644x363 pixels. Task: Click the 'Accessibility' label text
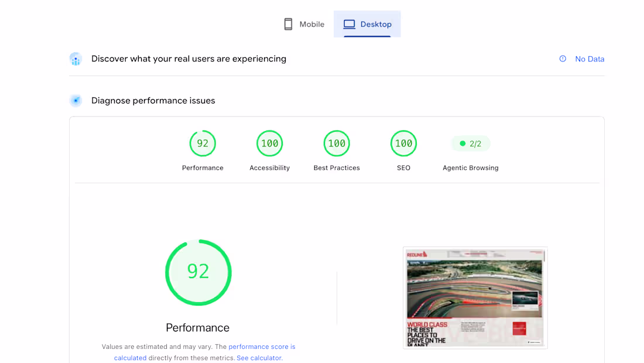pyautogui.click(x=269, y=168)
